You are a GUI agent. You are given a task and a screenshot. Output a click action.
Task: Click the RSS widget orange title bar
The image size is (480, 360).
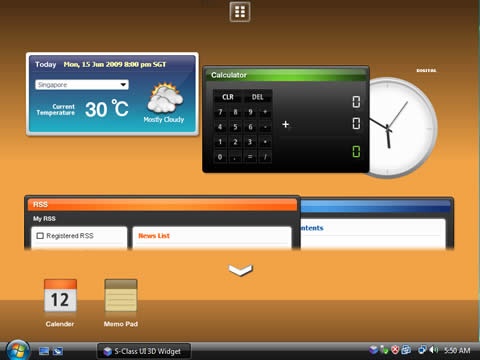click(x=162, y=205)
